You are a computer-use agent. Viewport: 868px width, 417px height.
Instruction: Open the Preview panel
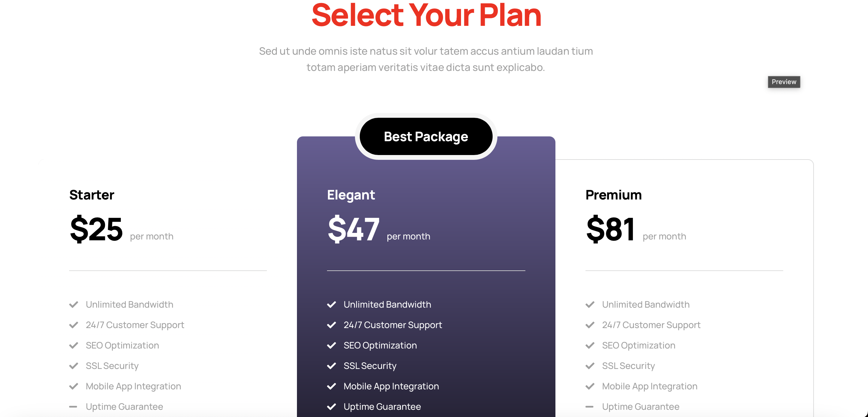pyautogui.click(x=784, y=82)
